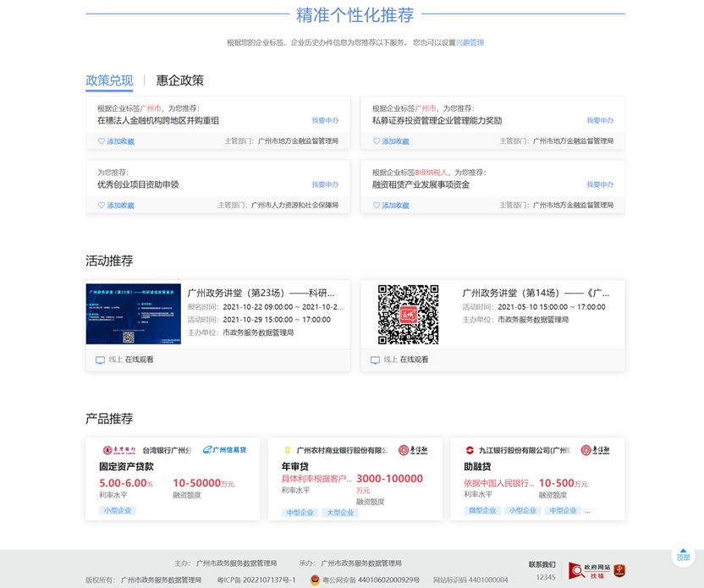Image resolution: width=704 pixels, height=588 pixels.
Task: Click heart icon to favorite 私募证券投资管理企业管理能力奖励
Action: click(x=377, y=141)
